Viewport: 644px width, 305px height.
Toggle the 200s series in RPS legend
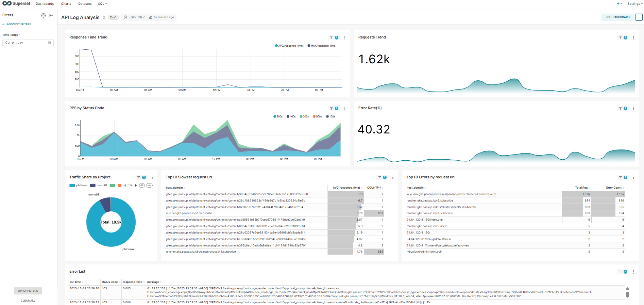pyautogui.click(x=278, y=117)
